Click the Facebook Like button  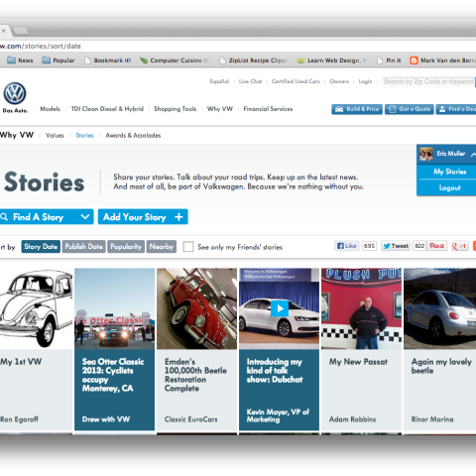347,246
